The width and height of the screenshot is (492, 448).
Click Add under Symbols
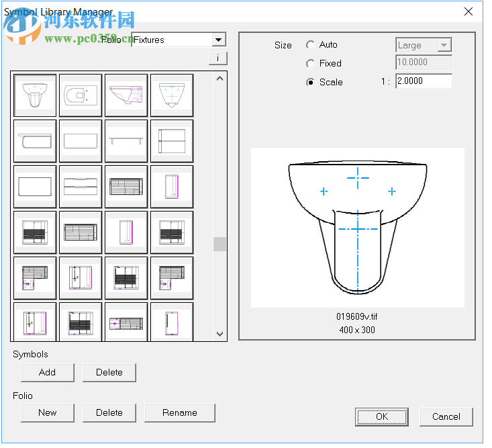48,372
